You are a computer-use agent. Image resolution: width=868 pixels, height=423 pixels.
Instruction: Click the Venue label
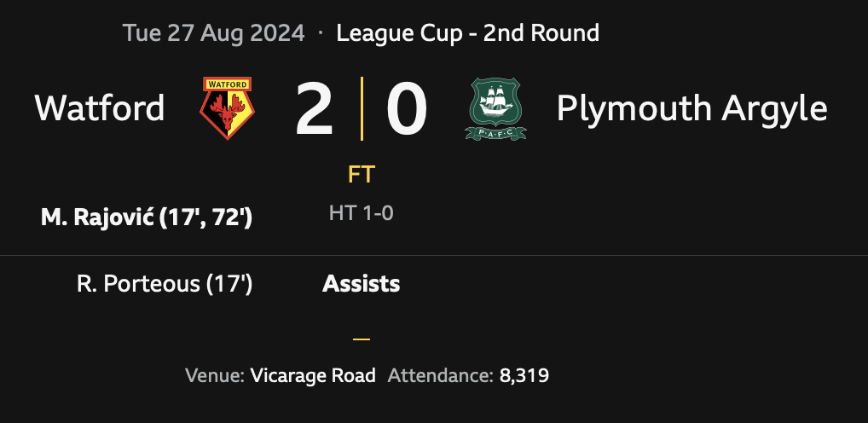(x=215, y=375)
